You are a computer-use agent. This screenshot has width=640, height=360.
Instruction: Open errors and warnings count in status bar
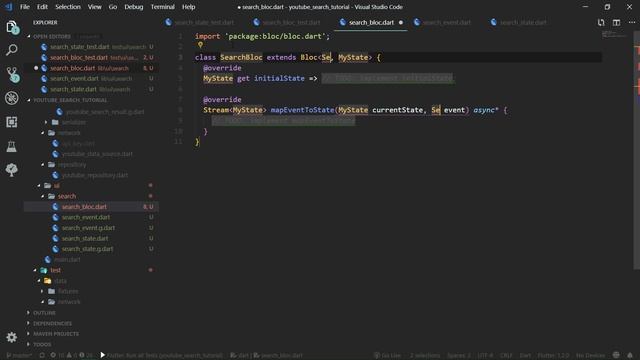(71, 355)
